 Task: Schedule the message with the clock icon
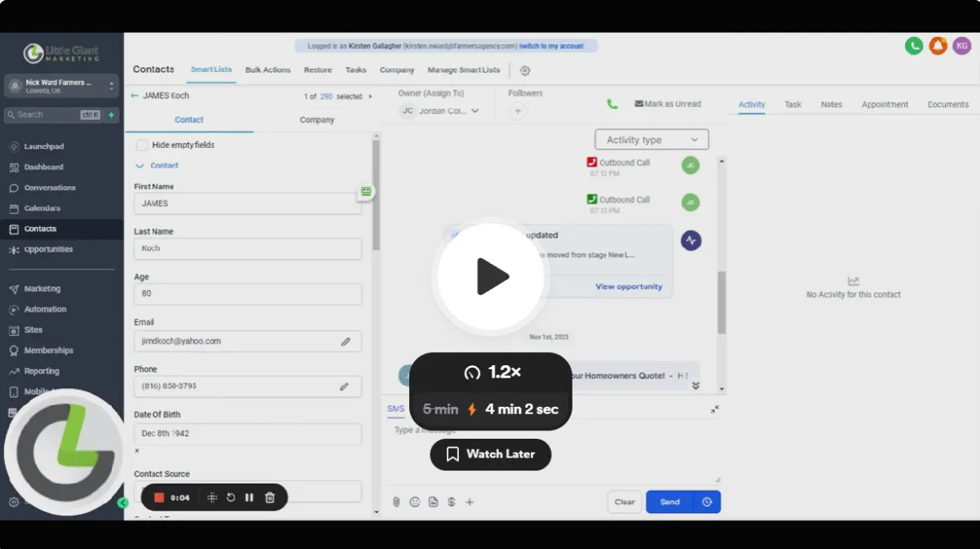tap(706, 502)
